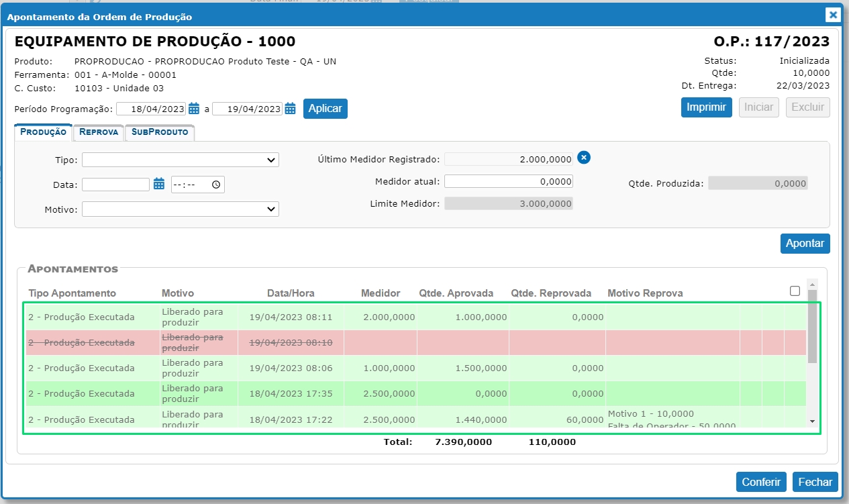The image size is (849, 504).
Task: Close the Apontamento da Ordem de Produção dialog
Action: [x=832, y=14]
